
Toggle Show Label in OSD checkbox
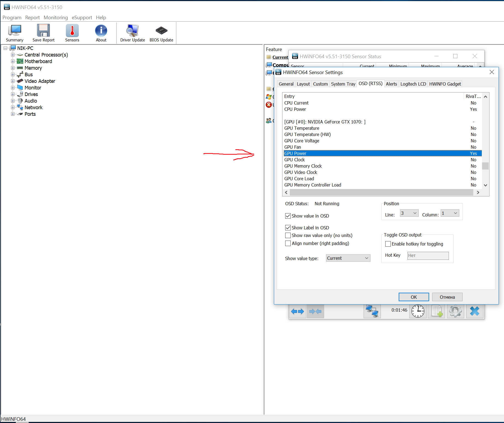coord(288,228)
